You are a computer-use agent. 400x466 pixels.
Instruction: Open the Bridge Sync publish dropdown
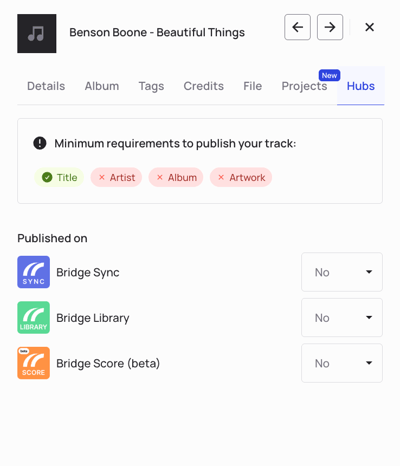(342, 272)
